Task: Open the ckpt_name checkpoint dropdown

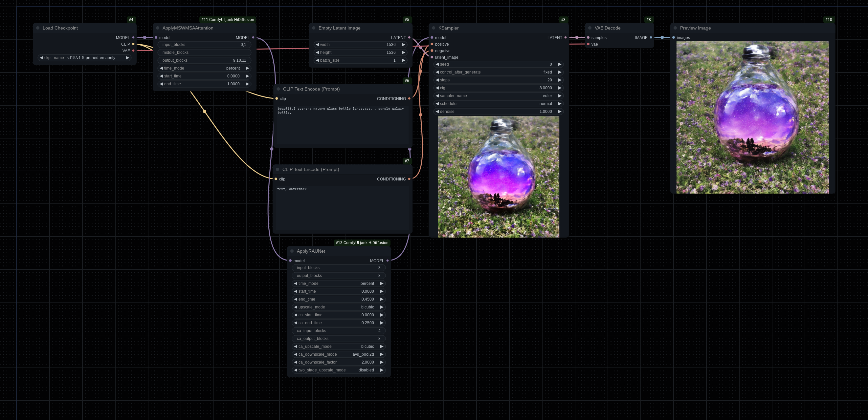Action: pyautogui.click(x=85, y=57)
